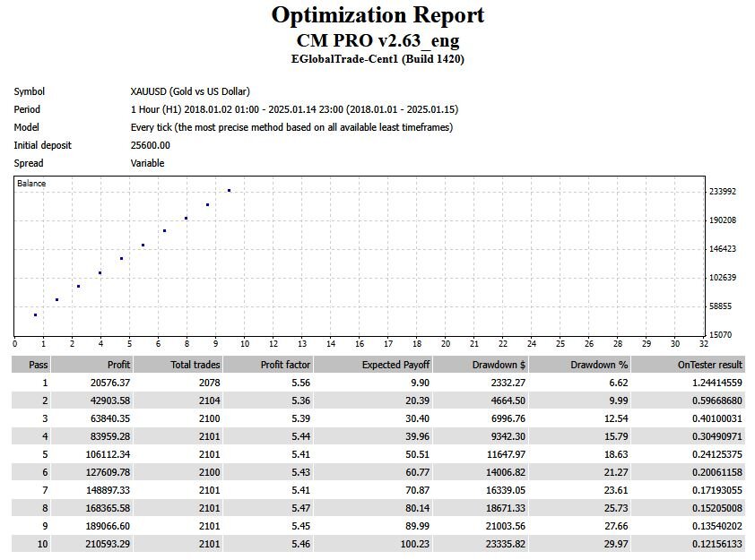Viewport: 755px width, 560px height.
Task: Click drawdown value 14006.82
Action: tap(506, 472)
